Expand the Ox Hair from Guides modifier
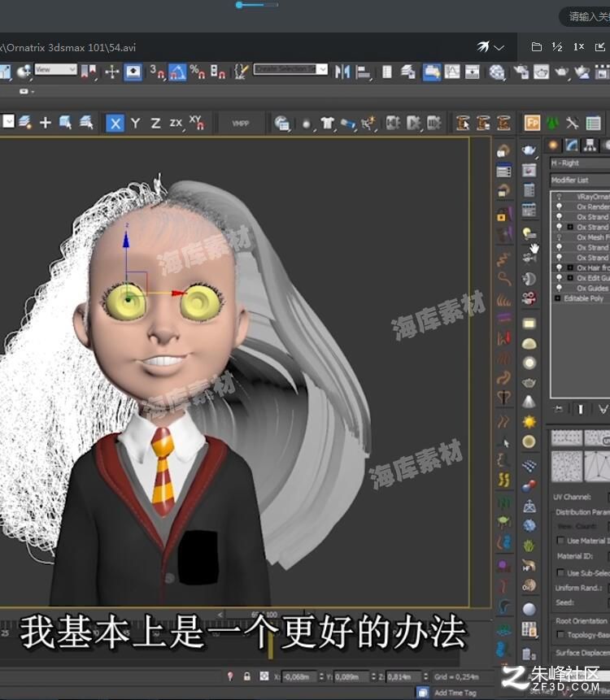The width and height of the screenshot is (610, 700). click(x=570, y=267)
